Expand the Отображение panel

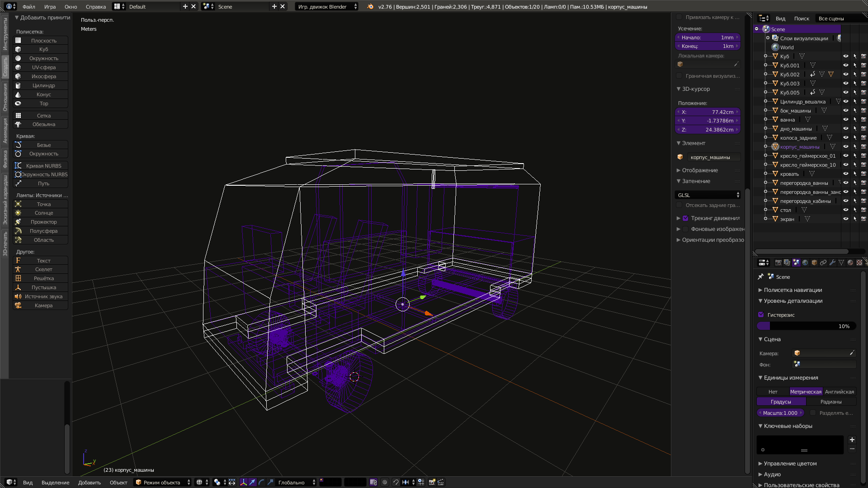coord(698,170)
